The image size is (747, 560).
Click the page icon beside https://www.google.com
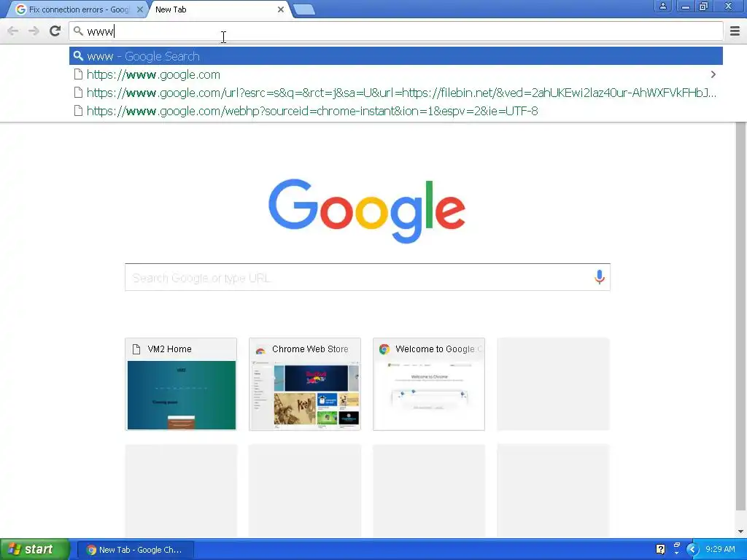coord(78,74)
